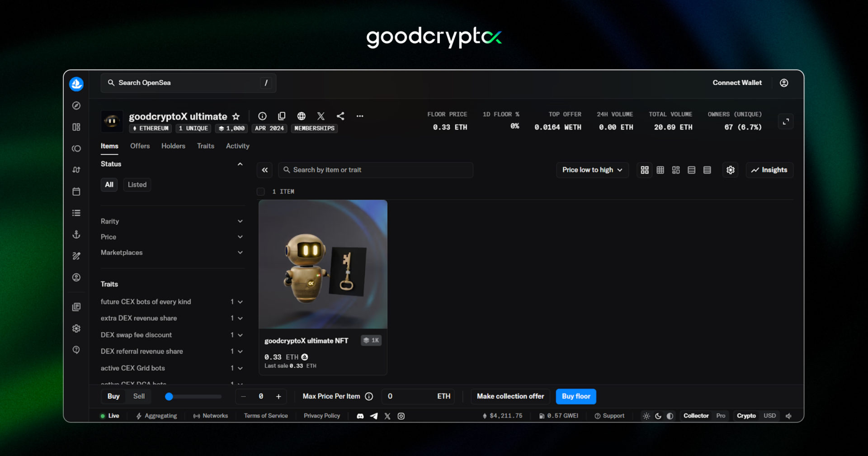
Task: Click the item quantity slider handle
Action: tap(169, 397)
